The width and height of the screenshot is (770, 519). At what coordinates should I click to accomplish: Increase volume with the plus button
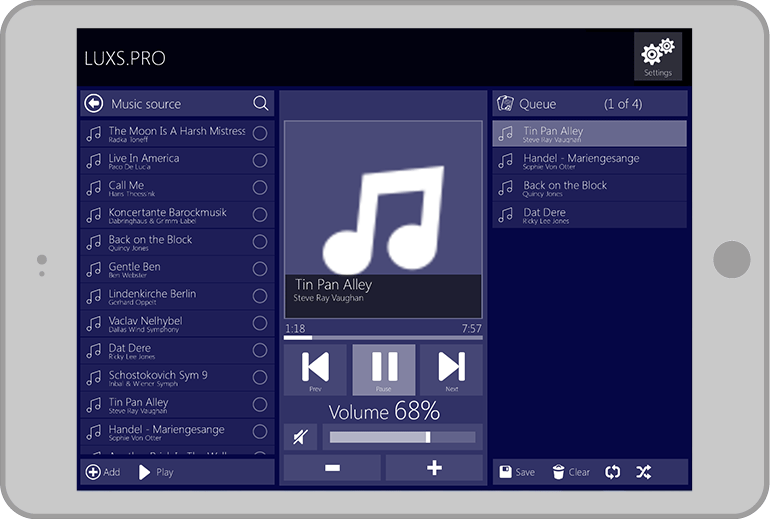[x=434, y=468]
